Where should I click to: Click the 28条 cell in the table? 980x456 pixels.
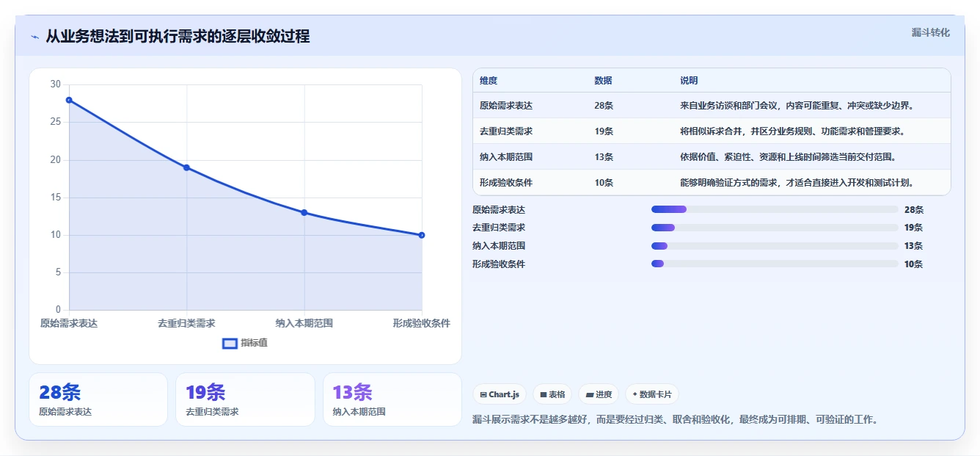(604, 106)
